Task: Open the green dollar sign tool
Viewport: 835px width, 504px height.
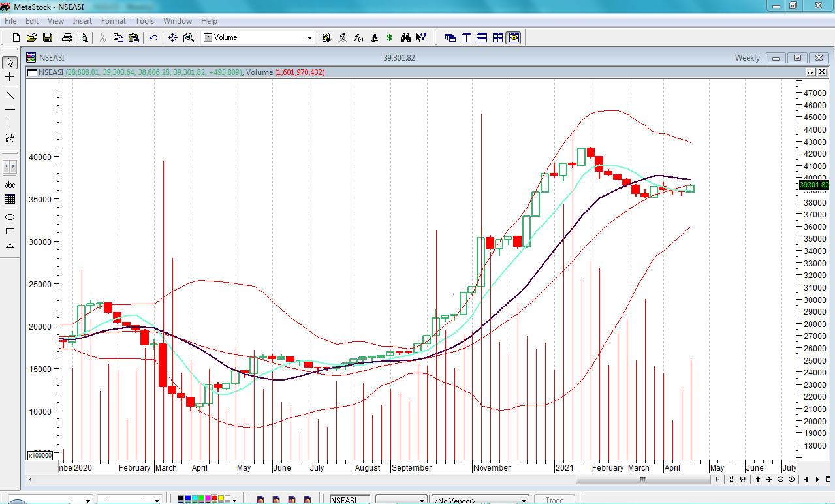Action: click(390, 38)
